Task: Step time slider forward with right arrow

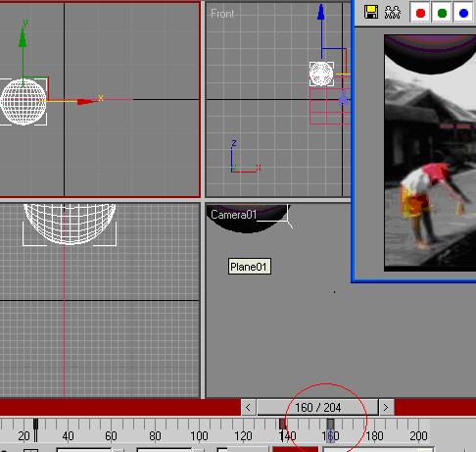Action: (386, 407)
